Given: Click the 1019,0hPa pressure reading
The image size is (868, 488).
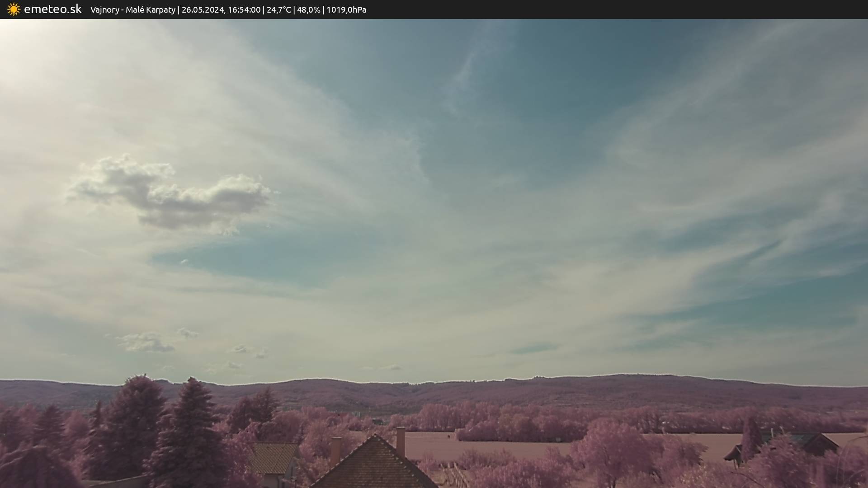Looking at the screenshot, I should click(346, 10).
